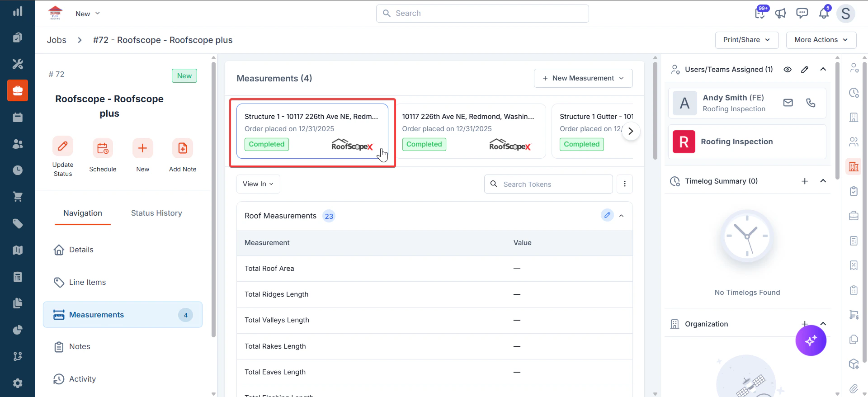
Task: Select the highlighted orange building icon in right rail
Action: [x=854, y=166]
